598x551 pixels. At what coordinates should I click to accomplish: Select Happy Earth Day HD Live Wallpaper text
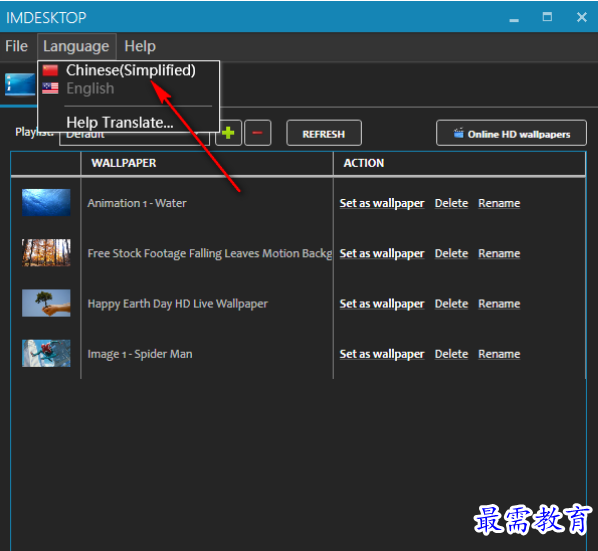pyautogui.click(x=177, y=304)
